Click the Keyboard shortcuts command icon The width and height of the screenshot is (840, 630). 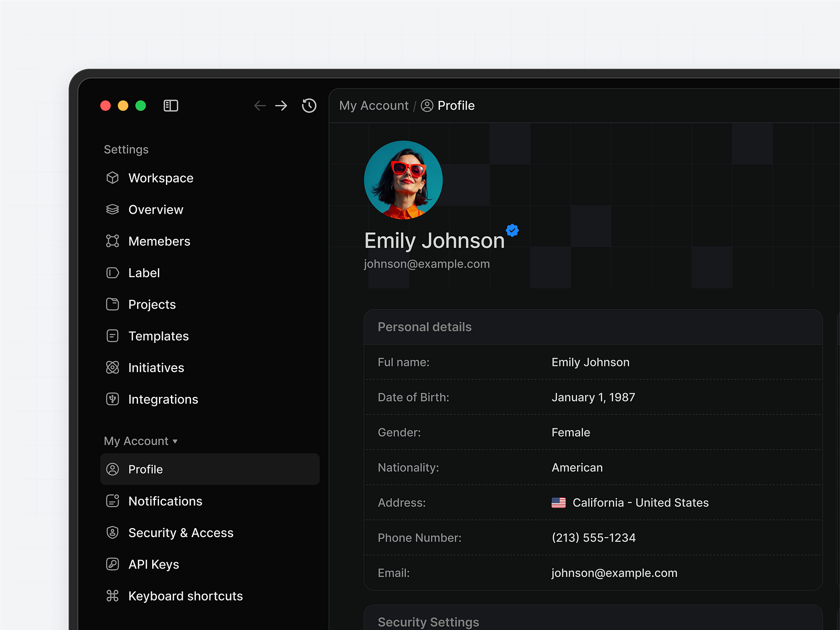pyautogui.click(x=112, y=596)
